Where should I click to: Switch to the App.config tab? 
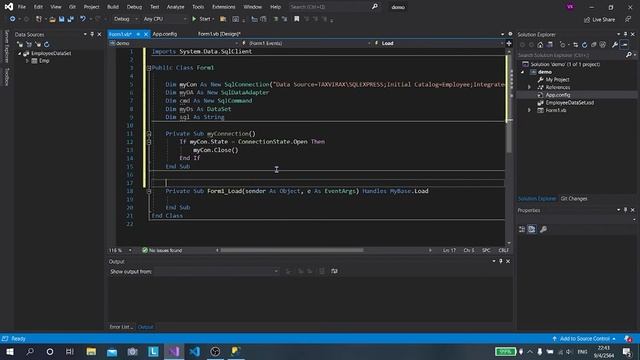[165, 34]
